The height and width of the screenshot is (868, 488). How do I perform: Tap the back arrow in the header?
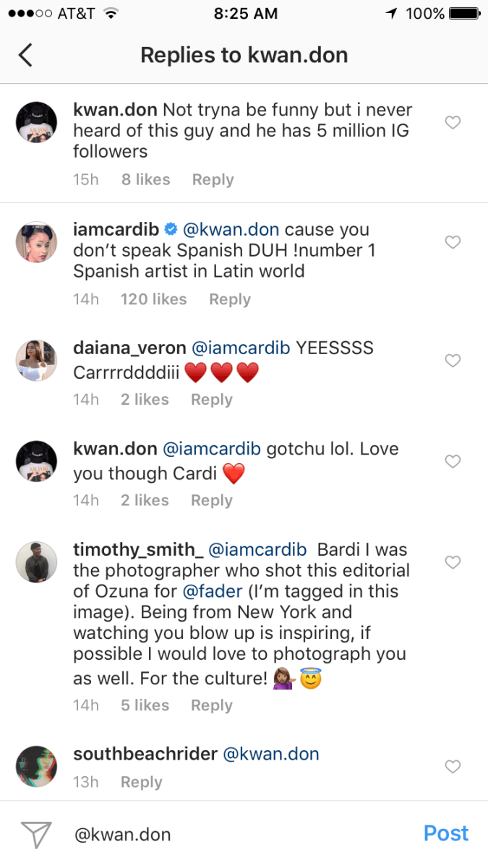point(26,55)
